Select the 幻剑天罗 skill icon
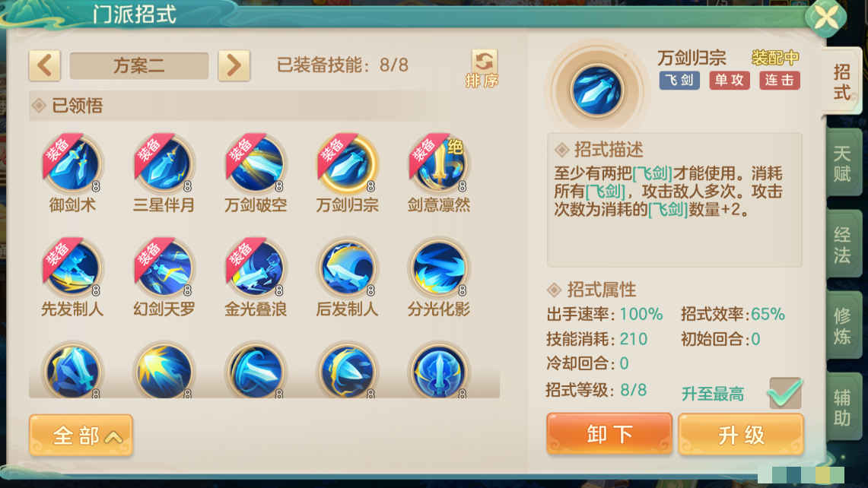This screenshot has width=868, height=488. coord(164,268)
